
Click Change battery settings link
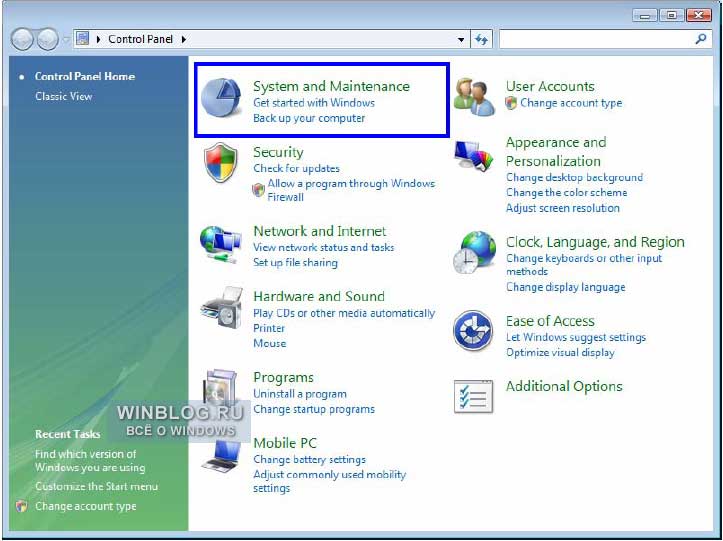pyautogui.click(x=309, y=460)
